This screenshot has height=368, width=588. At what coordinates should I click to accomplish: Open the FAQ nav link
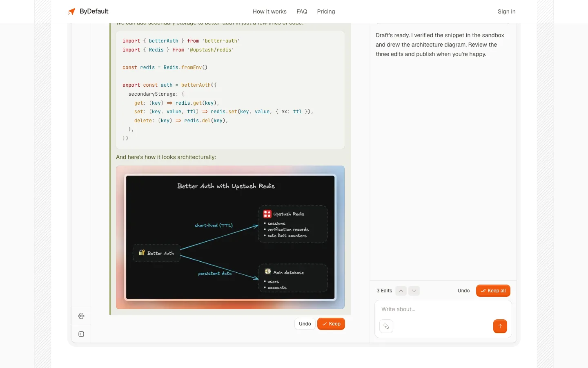click(302, 11)
